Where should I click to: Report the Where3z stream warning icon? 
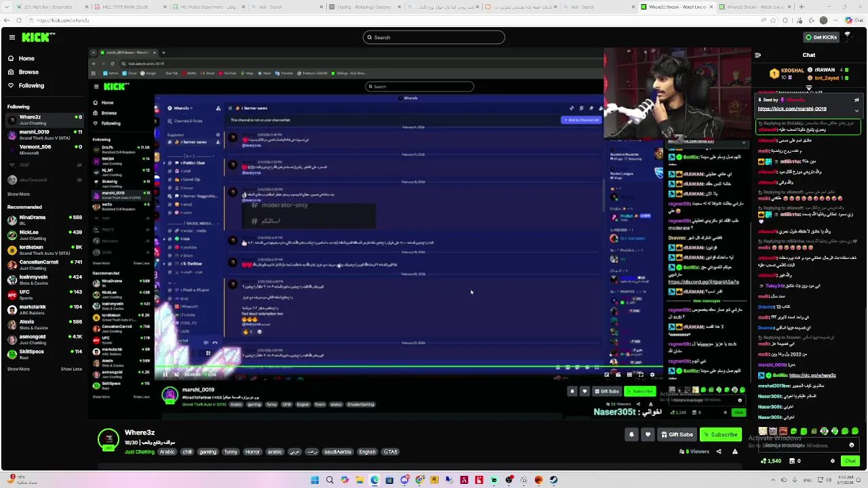[734, 451]
